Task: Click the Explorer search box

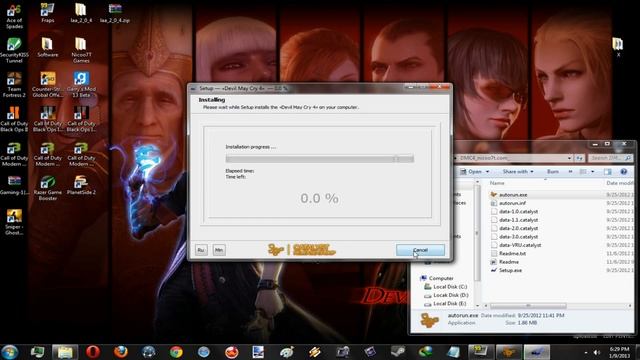Action: pyautogui.click(x=611, y=158)
